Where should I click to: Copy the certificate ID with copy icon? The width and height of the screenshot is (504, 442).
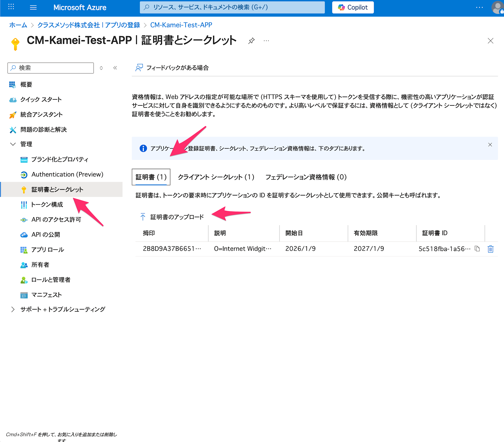477,249
